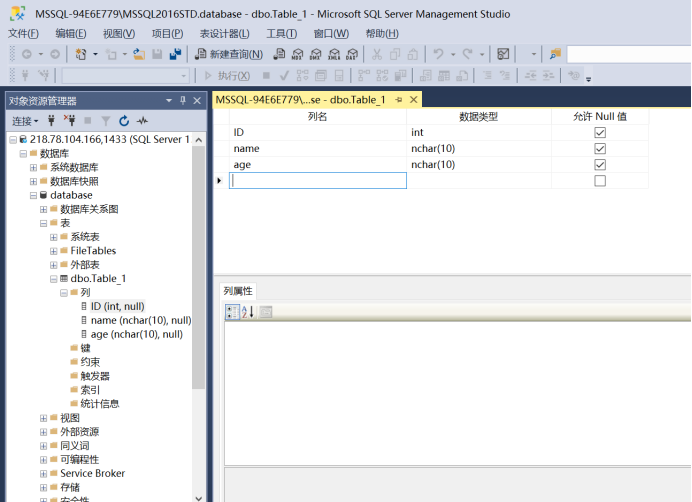Viewport: 692px width, 502px height.
Task: Expand the Service Broker folder
Action: (x=43, y=474)
